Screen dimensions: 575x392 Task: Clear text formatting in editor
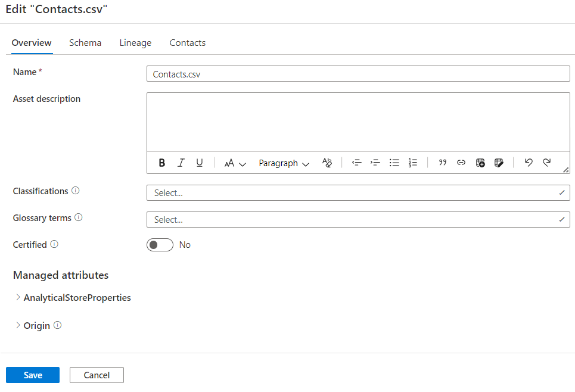(327, 163)
